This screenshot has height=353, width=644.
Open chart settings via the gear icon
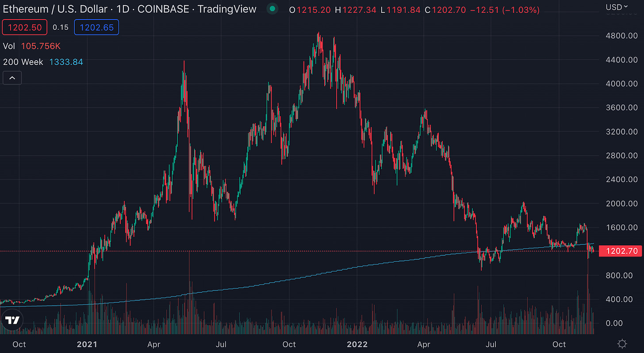622,344
